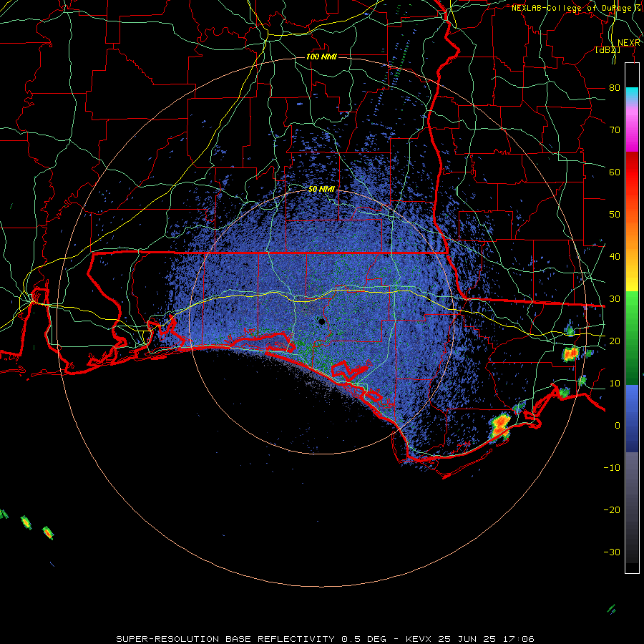The height and width of the screenshot is (644, 644).
Task: Click the KEVX station ID in the caption
Action: [x=419, y=639]
